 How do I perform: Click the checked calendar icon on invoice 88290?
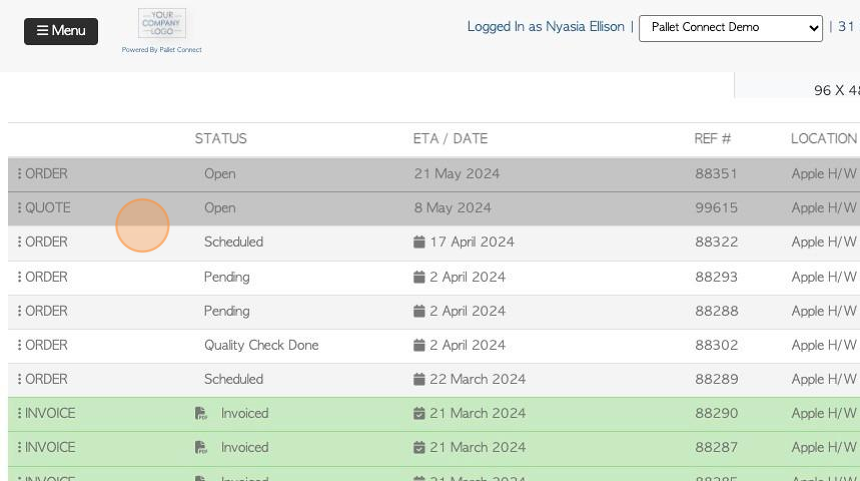419,413
